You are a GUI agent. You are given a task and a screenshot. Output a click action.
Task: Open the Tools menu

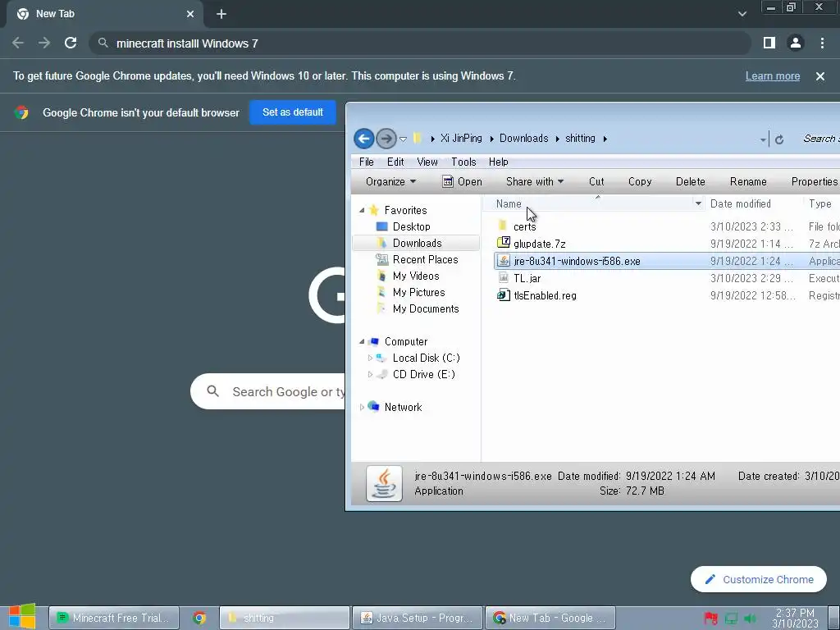click(463, 162)
